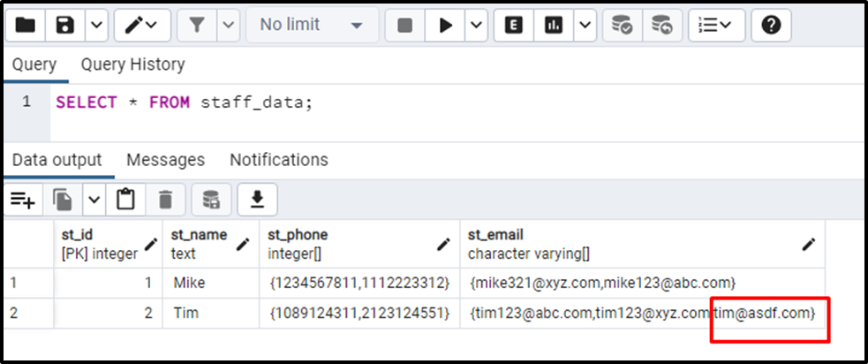
Task: Open file with the folder icon
Action: 25,26
